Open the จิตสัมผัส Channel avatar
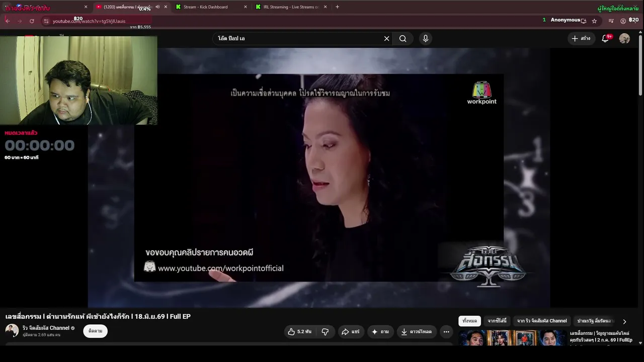This screenshot has width=644, height=362. [12, 330]
